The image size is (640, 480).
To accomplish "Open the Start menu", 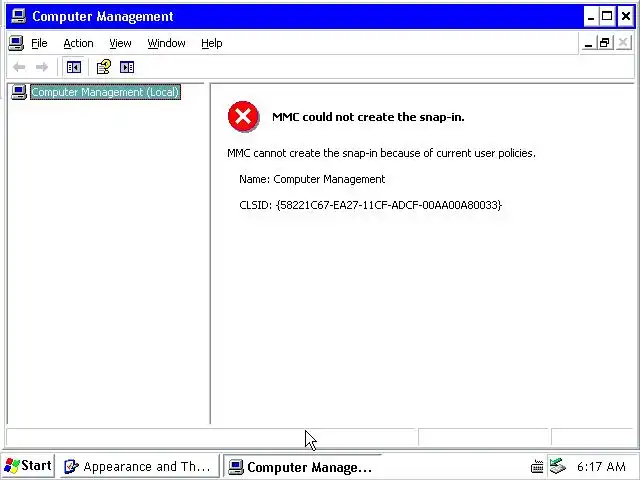I will [28, 466].
